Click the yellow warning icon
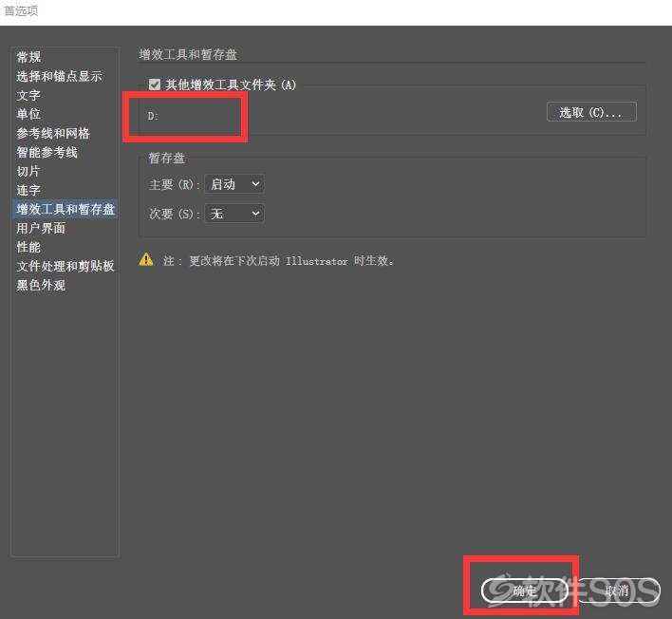This screenshot has width=672, height=619. click(x=146, y=259)
